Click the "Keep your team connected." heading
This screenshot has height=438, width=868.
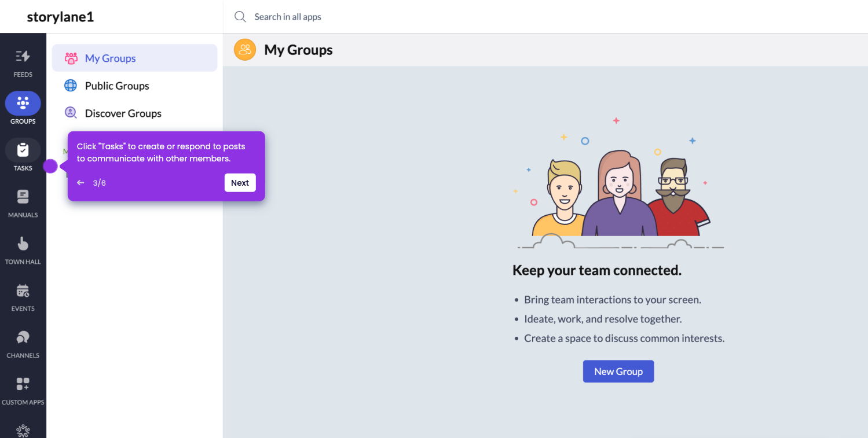pos(597,270)
